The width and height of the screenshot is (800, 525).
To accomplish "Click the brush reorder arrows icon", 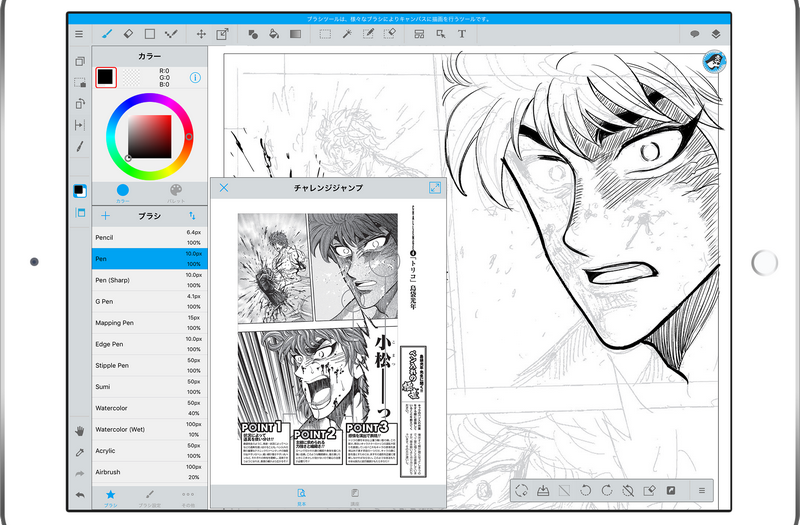I will tap(192, 216).
